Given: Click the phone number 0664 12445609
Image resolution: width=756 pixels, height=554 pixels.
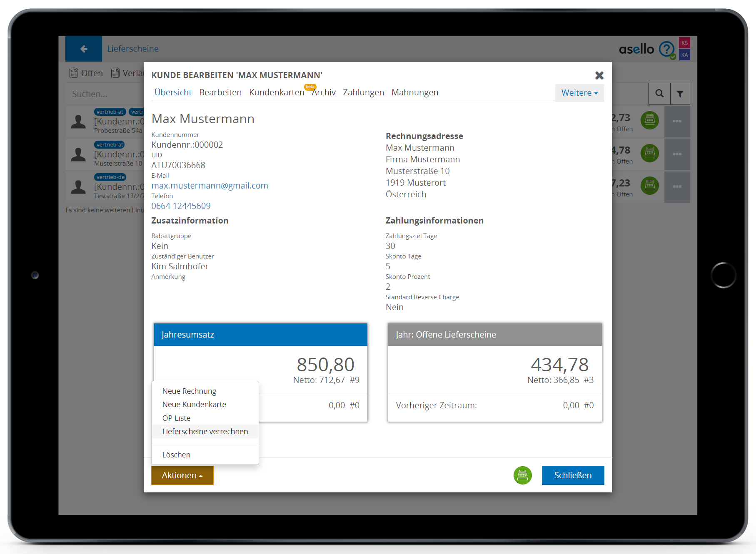Looking at the screenshot, I should point(181,206).
